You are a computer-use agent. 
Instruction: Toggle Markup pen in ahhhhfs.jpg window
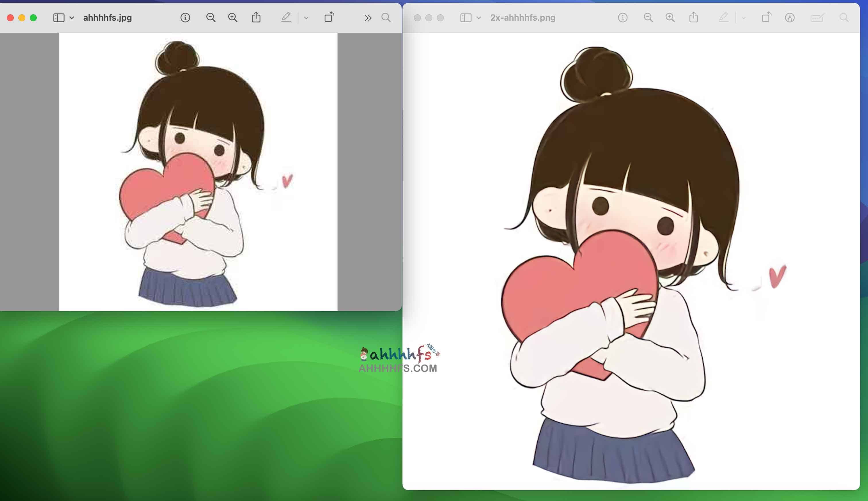pos(286,17)
